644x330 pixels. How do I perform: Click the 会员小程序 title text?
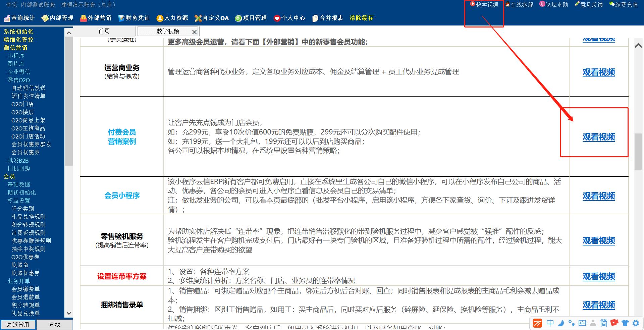(122, 196)
